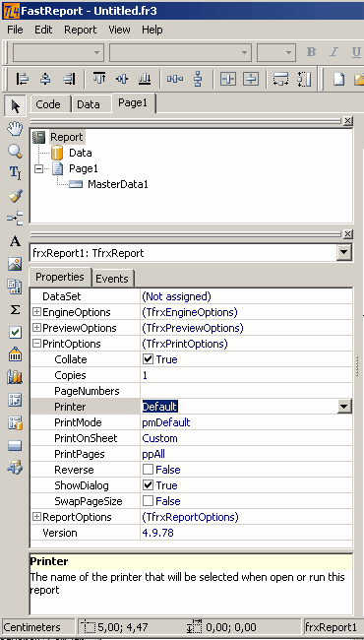Enable the Reverse checkbox
This screenshot has height=640, width=364.
click(x=148, y=470)
